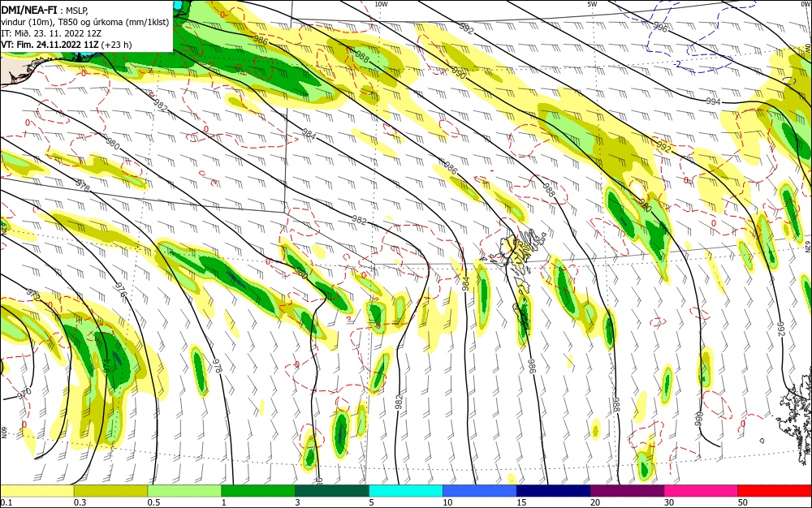The image size is (812, 508).
Task: Click the "970" isobar label
Action: [24, 394]
